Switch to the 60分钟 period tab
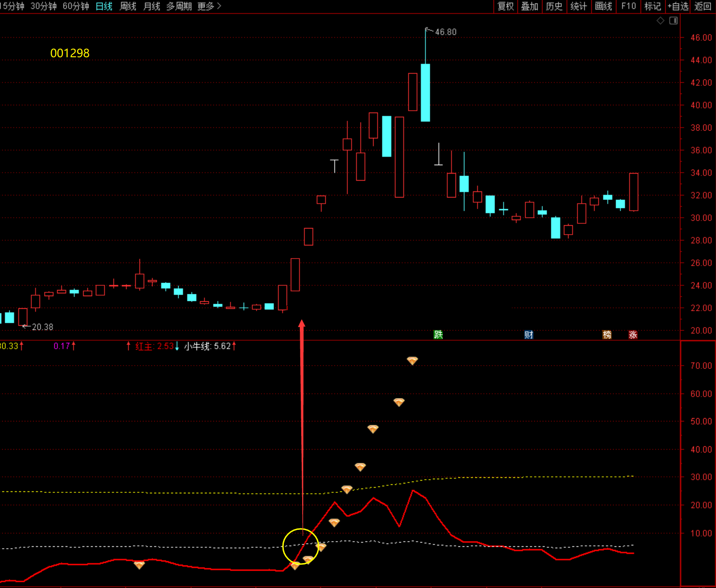This screenshot has width=716, height=588. (x=76, y=6)
